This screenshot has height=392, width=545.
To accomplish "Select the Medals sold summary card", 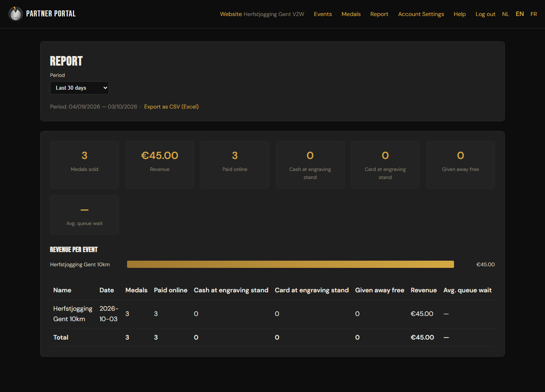I will click(x=85, y=165).
